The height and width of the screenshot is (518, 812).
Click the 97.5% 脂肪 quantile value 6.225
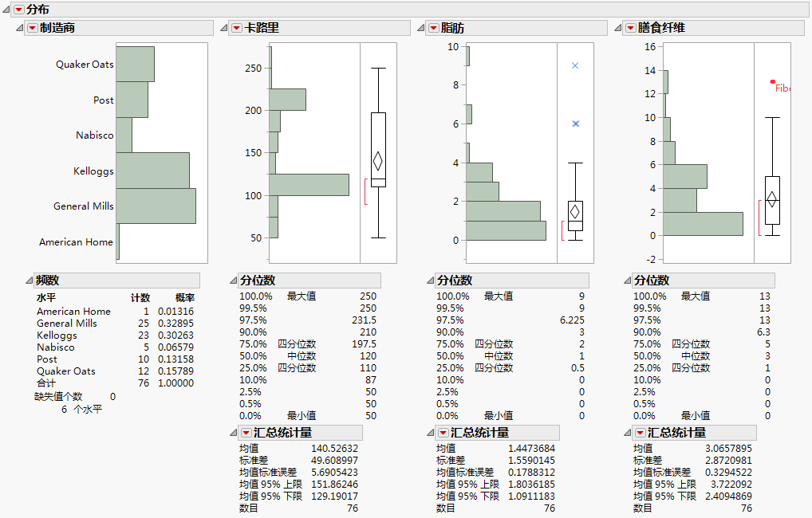pyautogui.click(x=572, y=320)
